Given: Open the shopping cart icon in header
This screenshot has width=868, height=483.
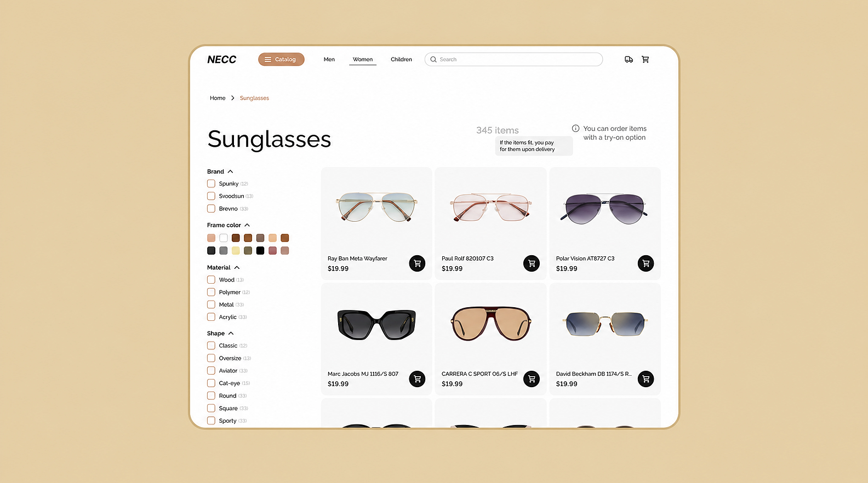Looking at the screenshot, I should [x=646, y=59].
